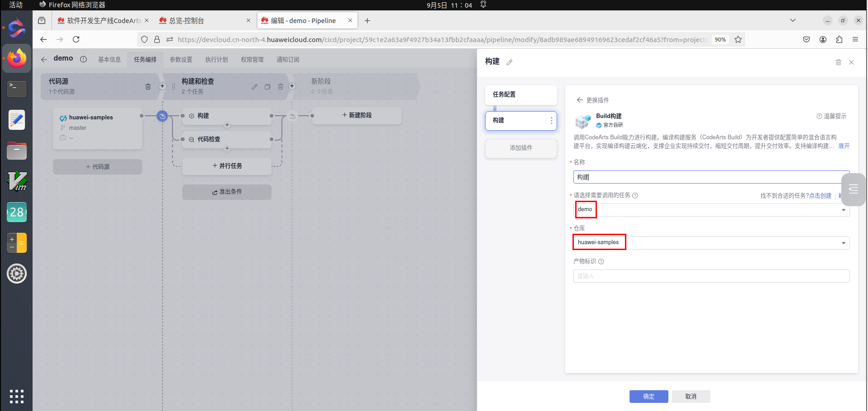Cancel changes with the 取消 button

[691, 397]
